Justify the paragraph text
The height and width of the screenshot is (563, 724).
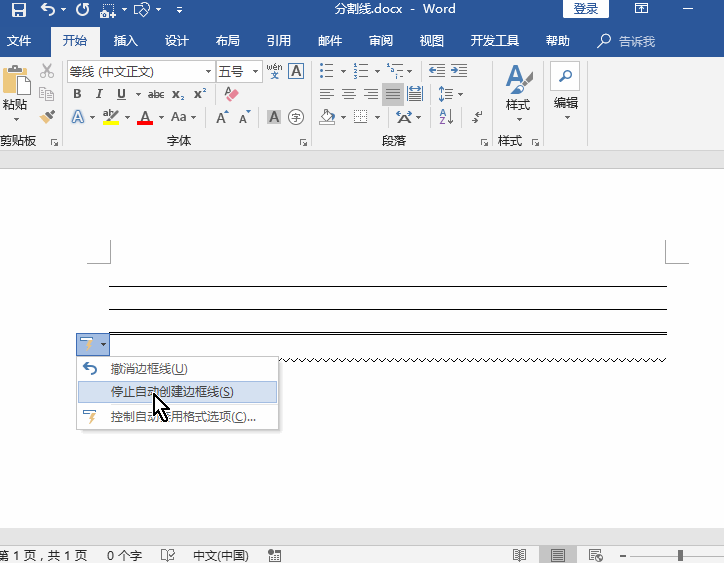393,94
